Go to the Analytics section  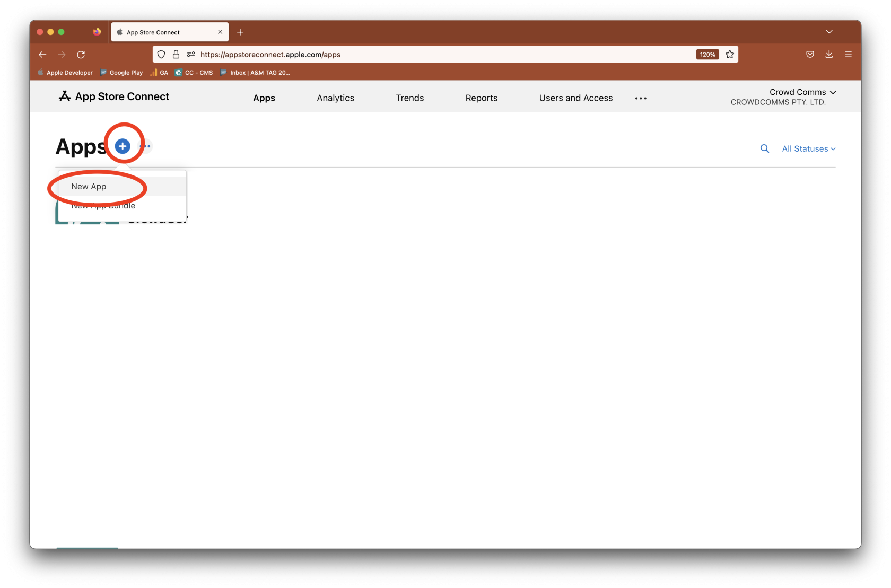(x=335, y=98)
